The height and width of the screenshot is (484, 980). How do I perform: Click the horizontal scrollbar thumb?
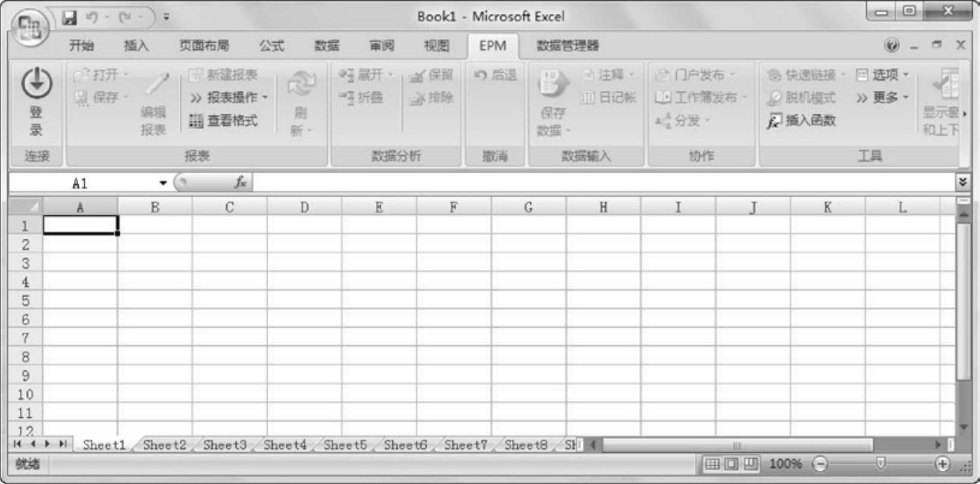coord(738,445)
